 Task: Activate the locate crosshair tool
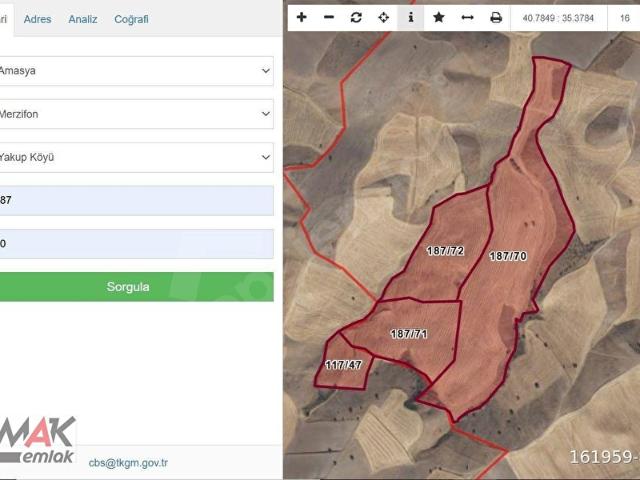point(383,18)
